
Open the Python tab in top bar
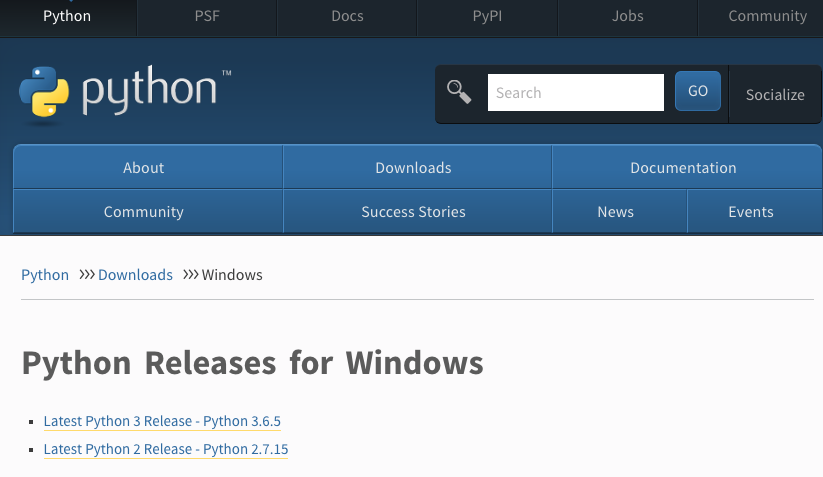pyautogui.click(x=67, y=16)
